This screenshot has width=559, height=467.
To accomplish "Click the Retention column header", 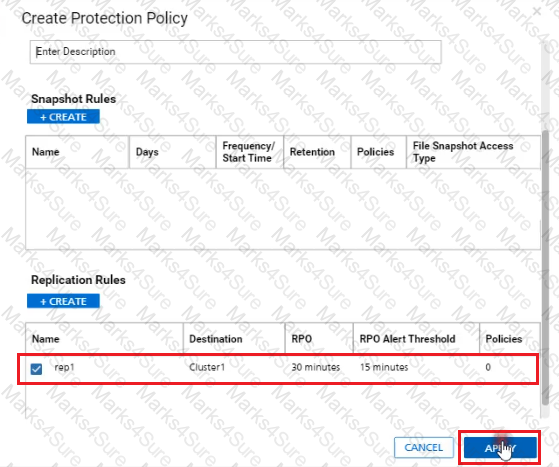I will (x=312, y=152).
